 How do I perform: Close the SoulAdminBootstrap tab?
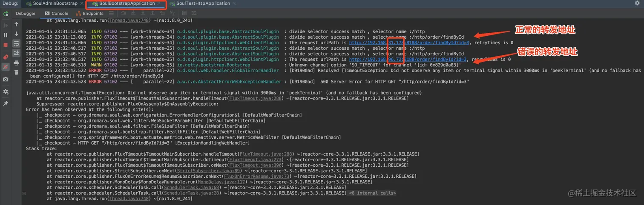(x=81, y=3)
